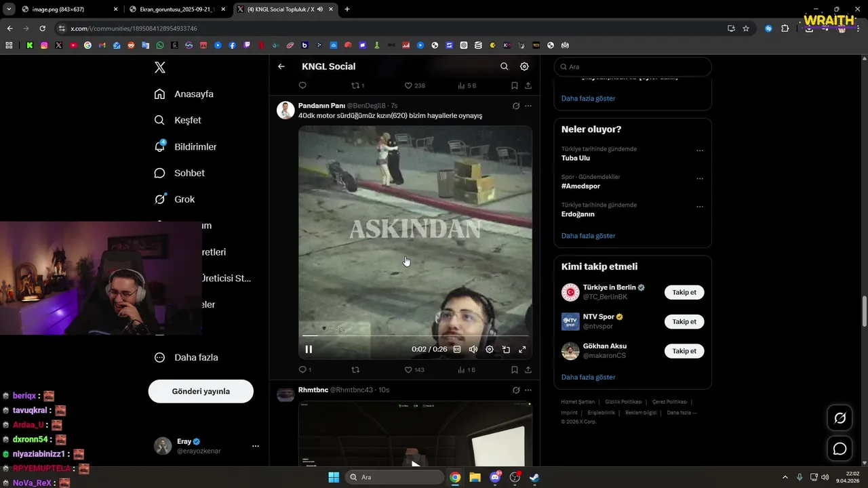Follow Gökhan Aksu account

pos(684,350)
